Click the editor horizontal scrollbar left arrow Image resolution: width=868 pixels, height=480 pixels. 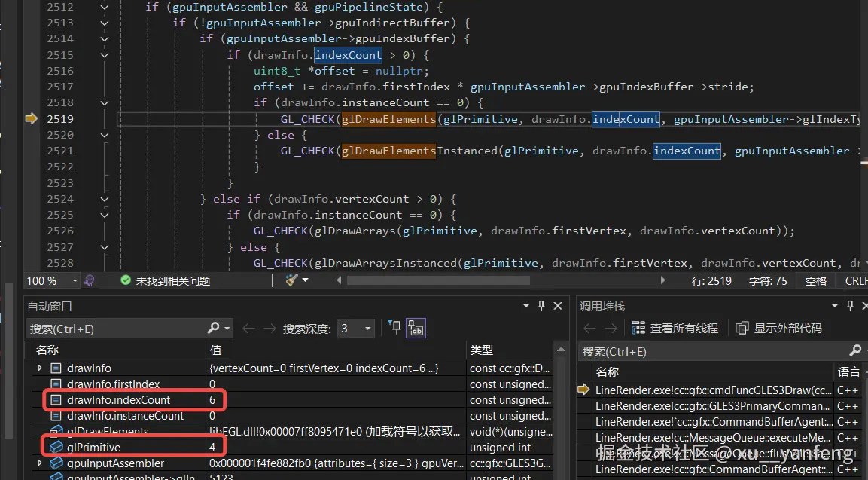point(339,280)
